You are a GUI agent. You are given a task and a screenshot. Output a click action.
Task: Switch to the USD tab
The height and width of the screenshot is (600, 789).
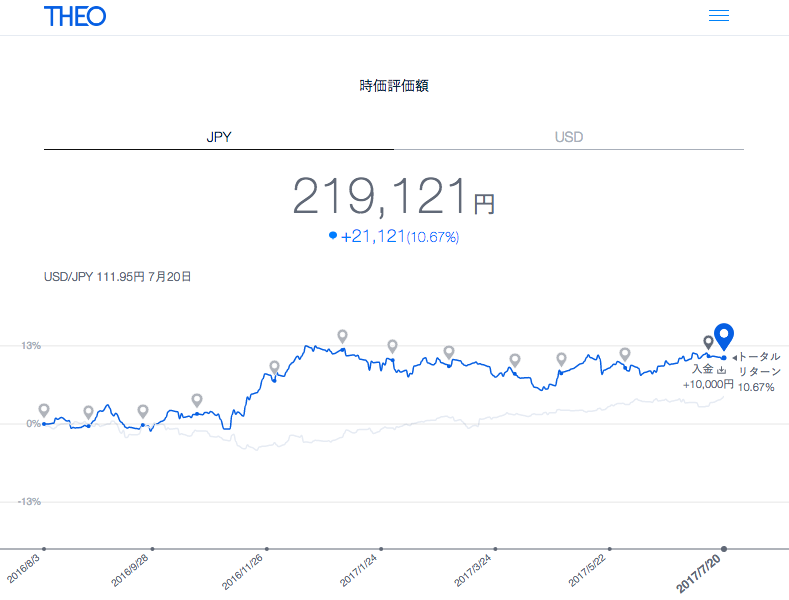[x=569, y=137]
